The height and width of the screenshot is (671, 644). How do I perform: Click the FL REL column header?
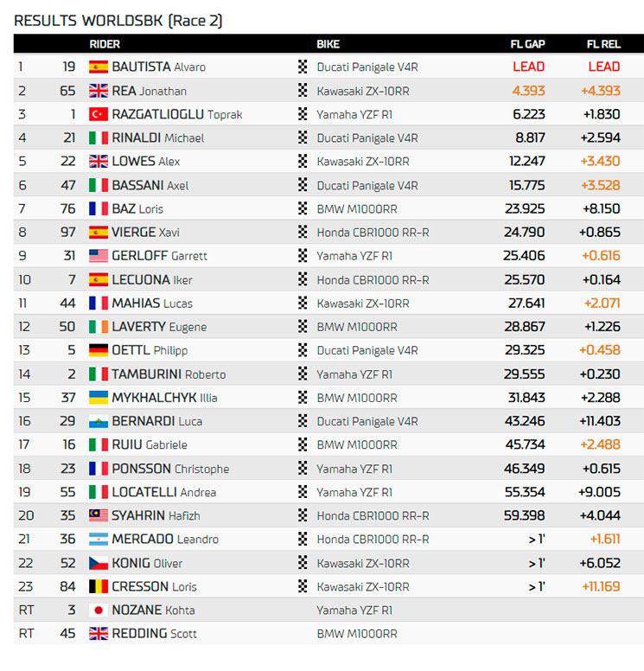point(603,44)
